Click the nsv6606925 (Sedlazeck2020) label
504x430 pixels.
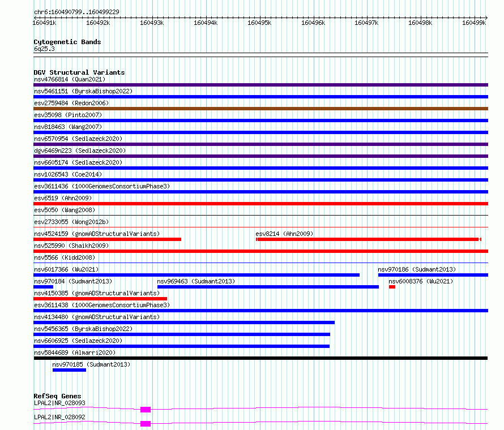[78, 341]
